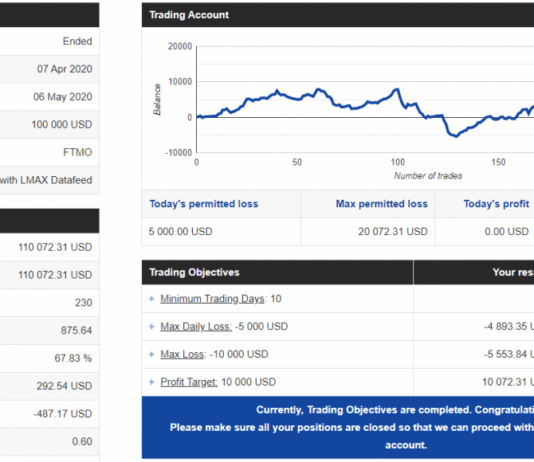This screenshot has width=534, height=462.
Task: Click the Trading Objectives header
Action: (278, 272)
